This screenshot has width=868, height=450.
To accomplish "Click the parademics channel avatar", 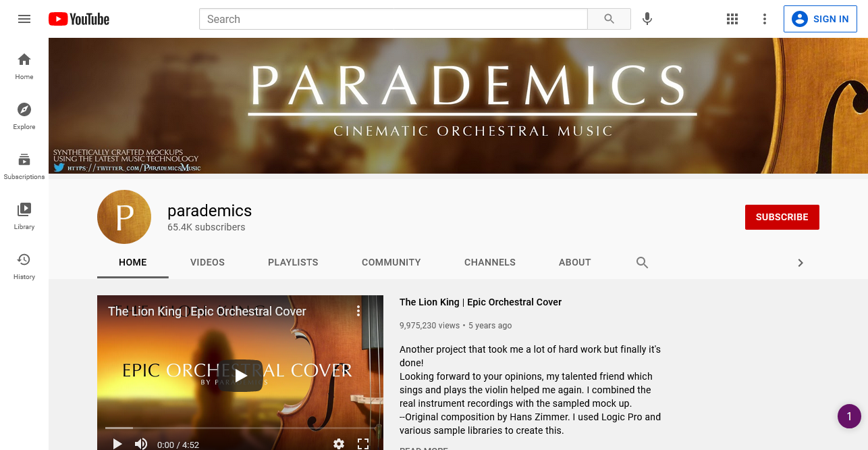I will pos(124,217).
